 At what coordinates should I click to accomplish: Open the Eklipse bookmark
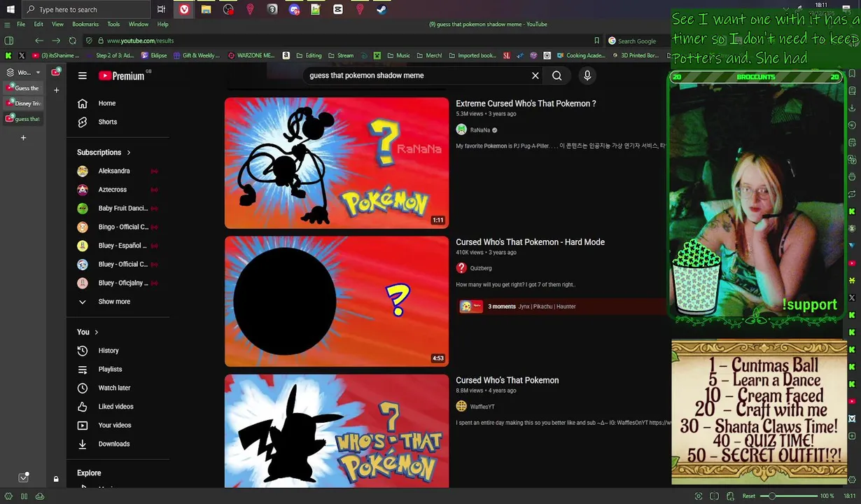154,56
